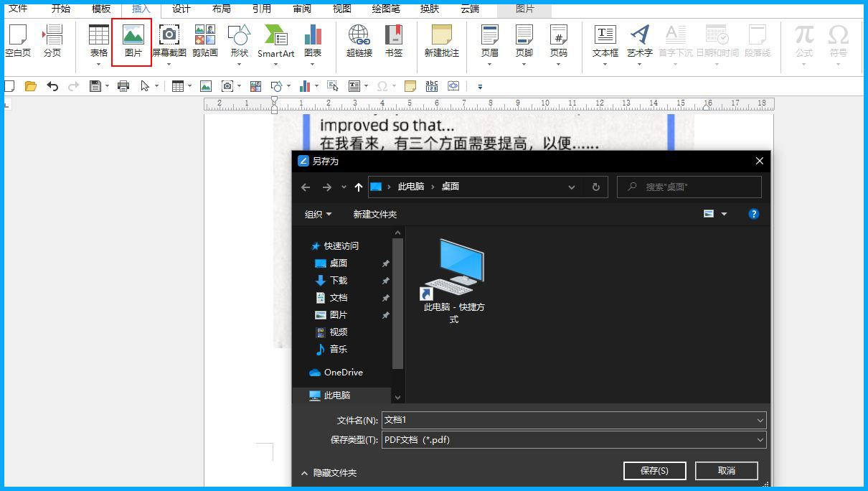Toggle pin on the 桌面 sidebar item

pos(385,263)
